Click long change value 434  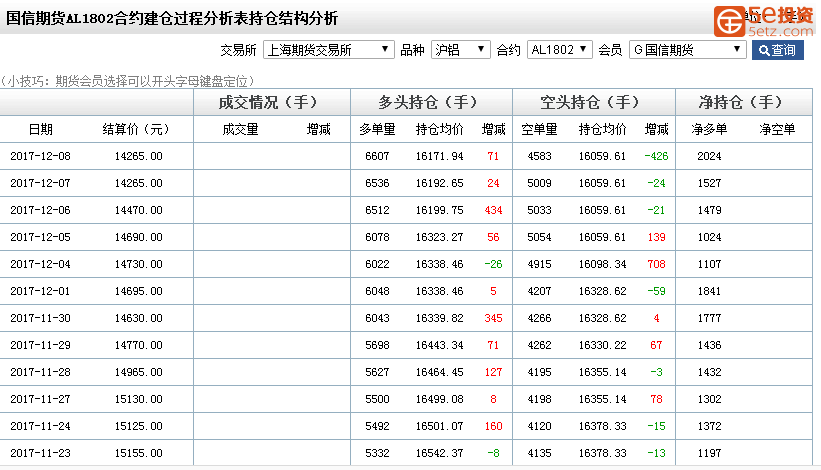tap(493, 210)
